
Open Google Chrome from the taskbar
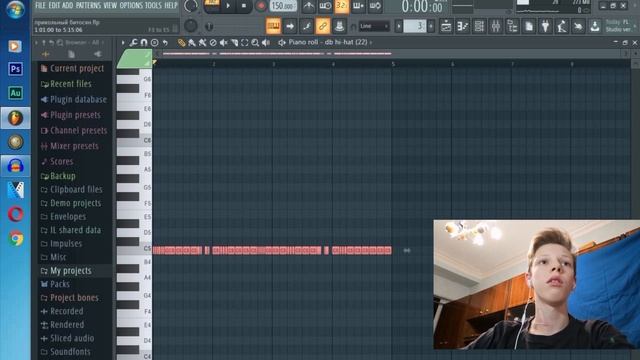pyautogui.click(x=16, y=238)
